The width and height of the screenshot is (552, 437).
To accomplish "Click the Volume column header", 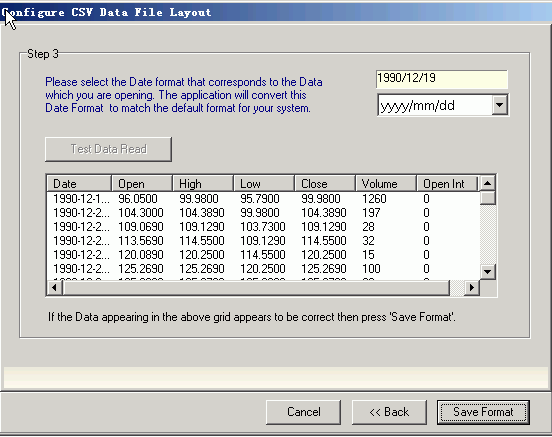I will pyautogui.click(x=386, y=183).
